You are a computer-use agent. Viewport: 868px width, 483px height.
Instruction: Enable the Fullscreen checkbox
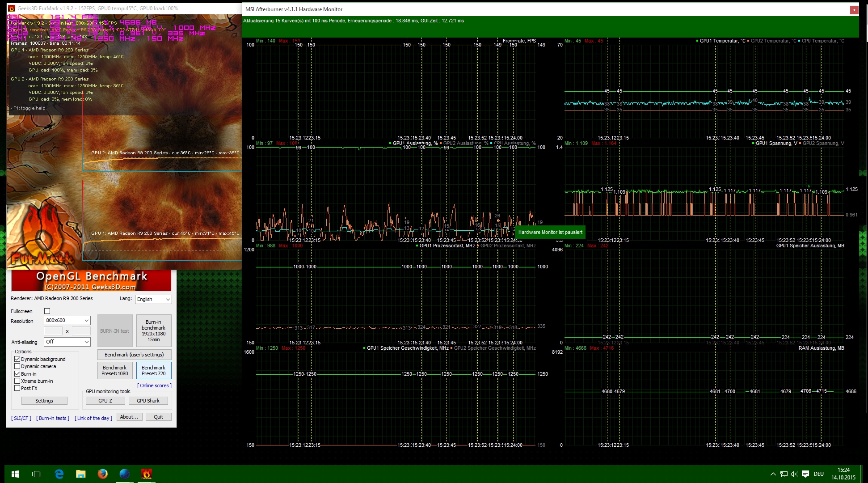47,311
